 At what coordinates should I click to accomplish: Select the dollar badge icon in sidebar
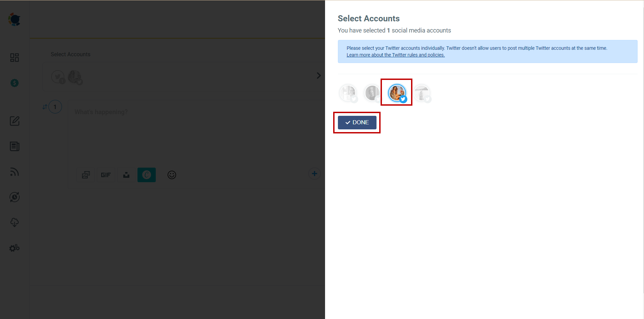(14, 83)
